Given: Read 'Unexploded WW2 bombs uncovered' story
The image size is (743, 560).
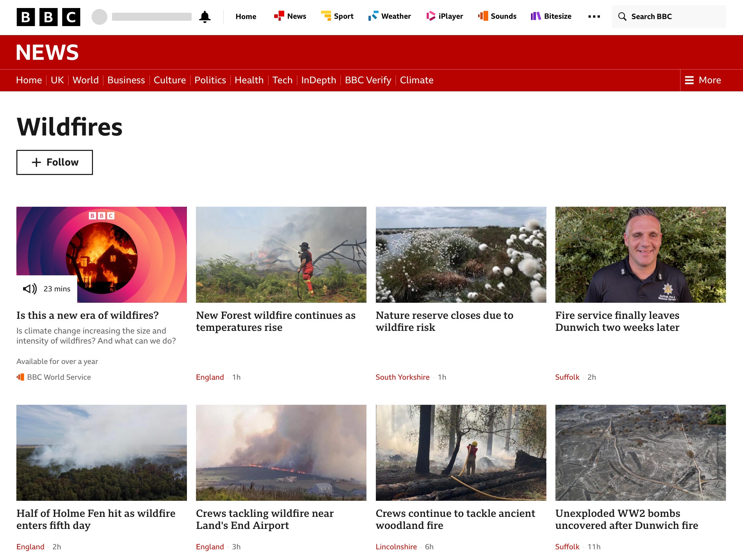Looking at the screenshot, I should click(627, 519).
